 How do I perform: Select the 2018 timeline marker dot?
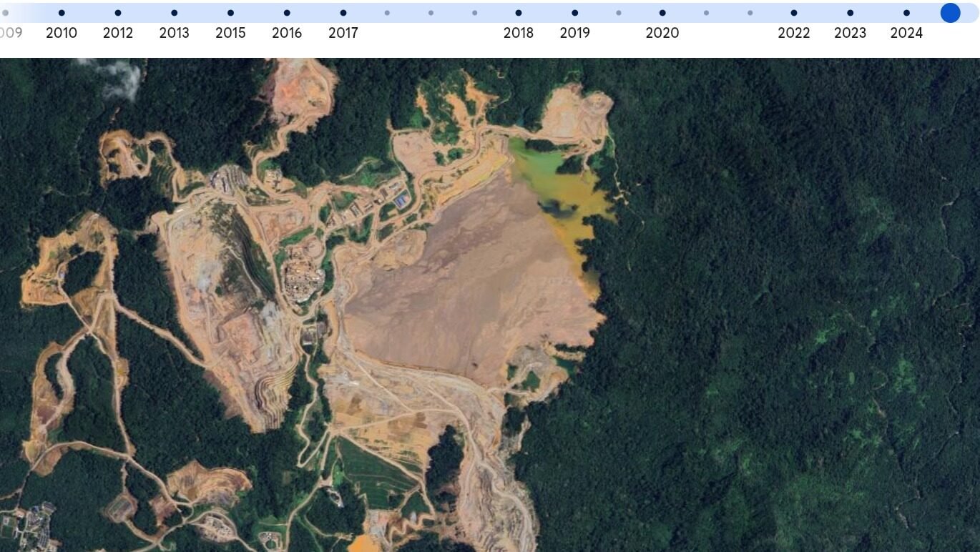pyautogui.click(x=518, y=11)
